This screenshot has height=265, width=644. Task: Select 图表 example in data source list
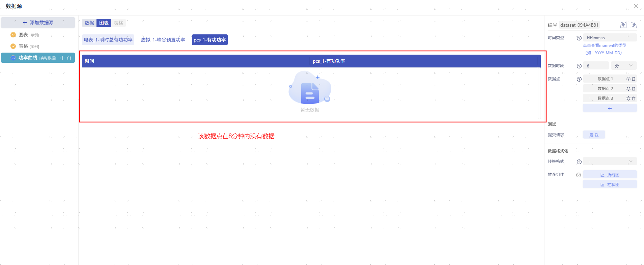click(x=23, y=35)
